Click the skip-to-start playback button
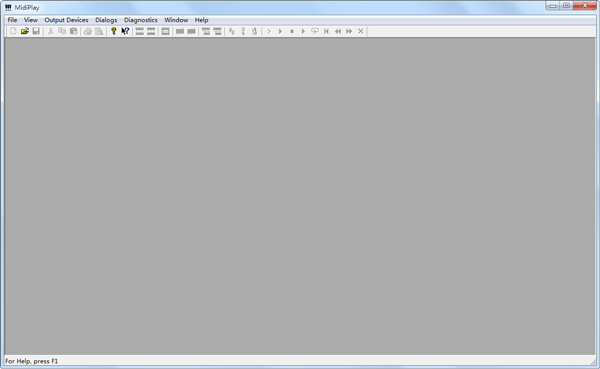Viewport: 600px width, 369px height. 326,31
